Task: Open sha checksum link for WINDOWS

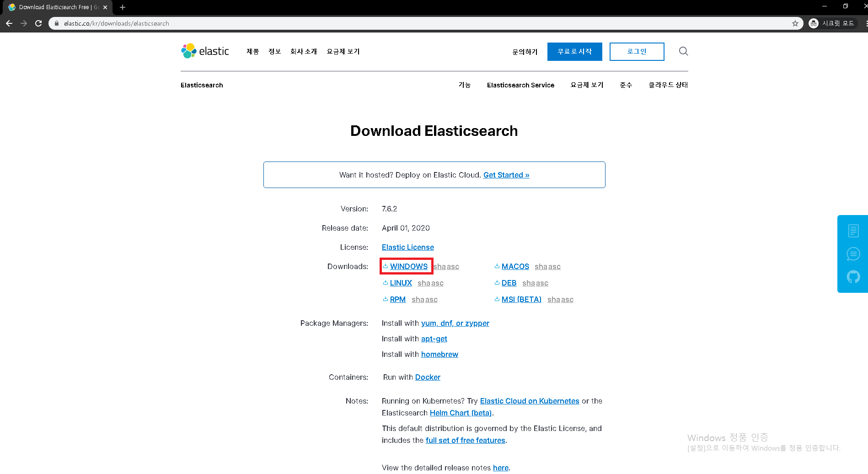Action: point(439,267)
